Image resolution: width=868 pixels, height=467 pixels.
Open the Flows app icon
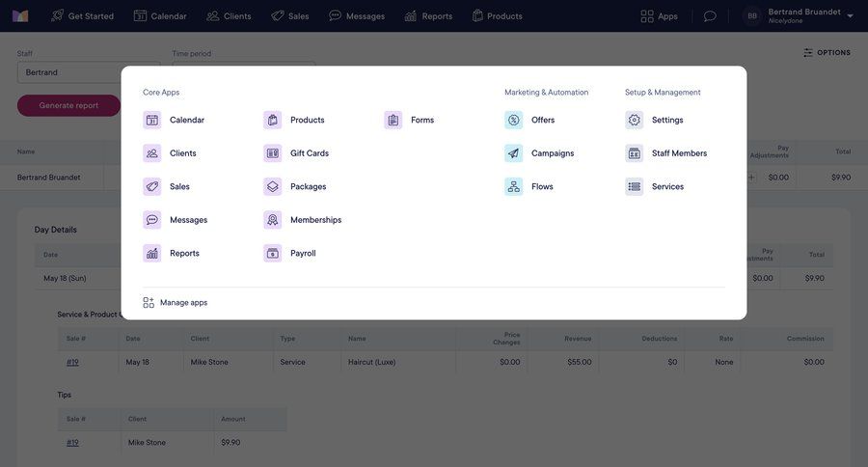[x=514, y=186]
